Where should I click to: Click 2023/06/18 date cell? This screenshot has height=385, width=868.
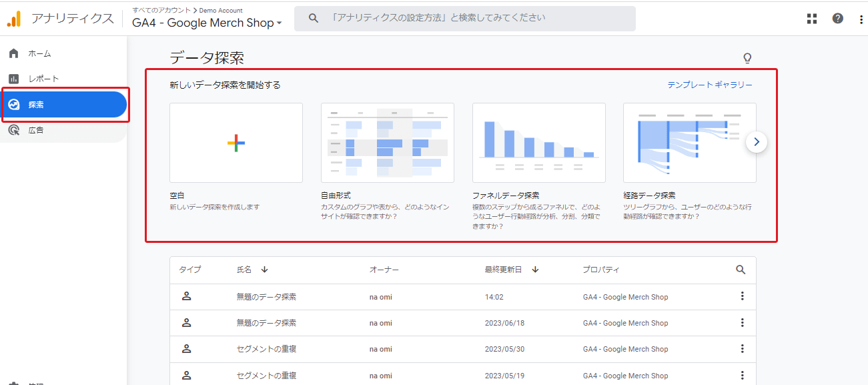[504, 323]
